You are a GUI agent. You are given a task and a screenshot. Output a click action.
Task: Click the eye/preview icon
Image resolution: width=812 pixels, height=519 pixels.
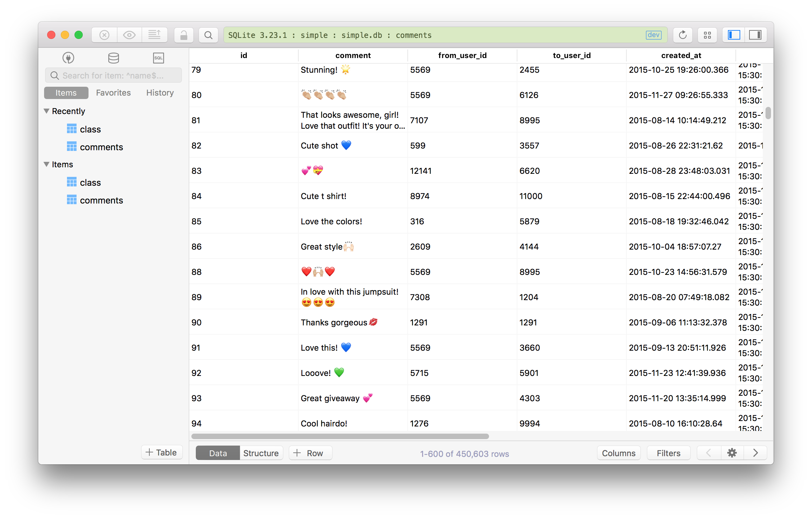coord(130,35)
